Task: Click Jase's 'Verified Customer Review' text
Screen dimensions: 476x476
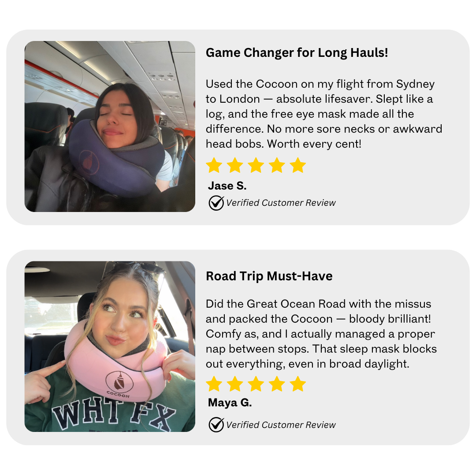Action: 281,203
